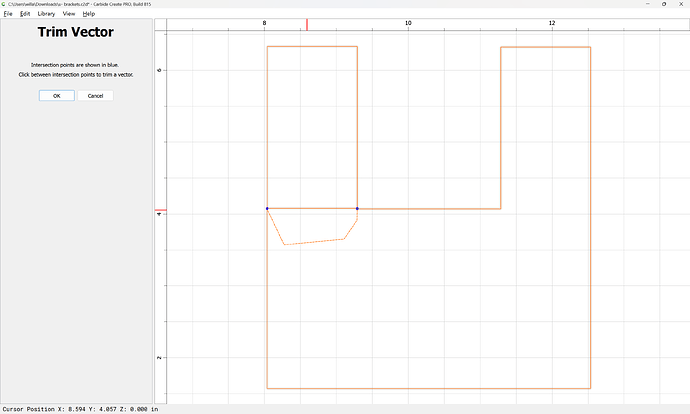This screenshot has width=690, height=414.
Task: Open the Help menu
Action: 88,14
